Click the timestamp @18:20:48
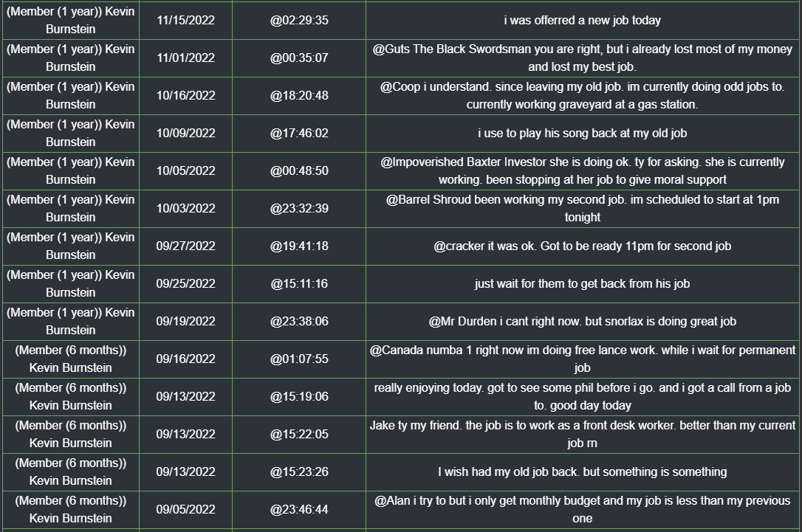 [x=299, y=96]
